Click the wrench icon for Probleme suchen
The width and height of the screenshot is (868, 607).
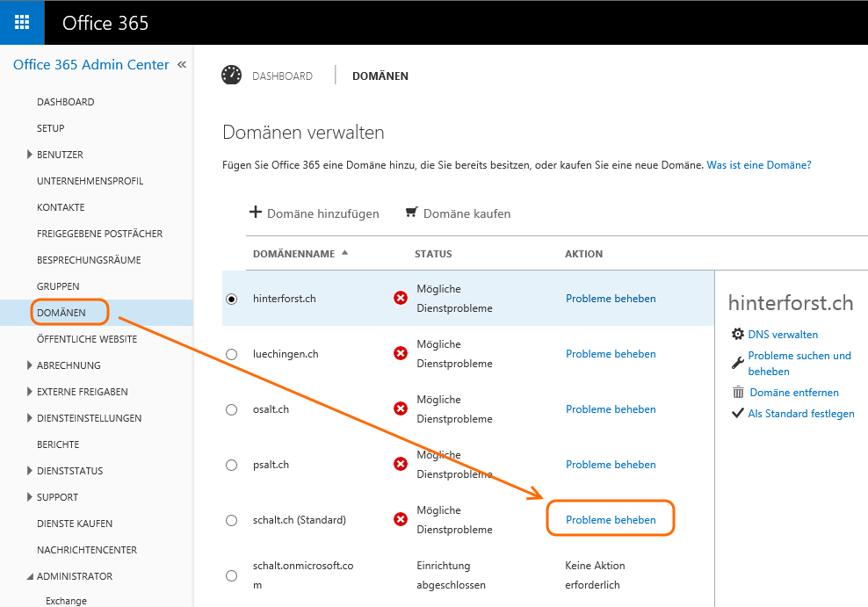(738, 363)
